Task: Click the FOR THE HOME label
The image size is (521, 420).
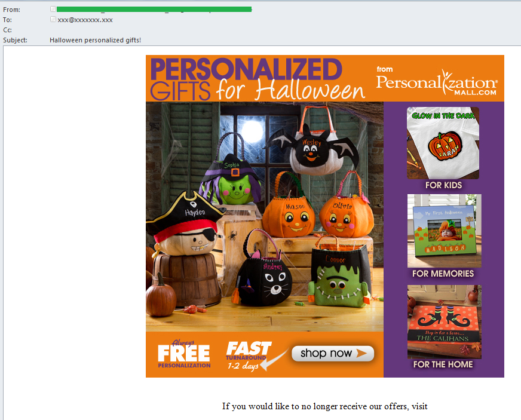Action: click(x=443, y=364)
